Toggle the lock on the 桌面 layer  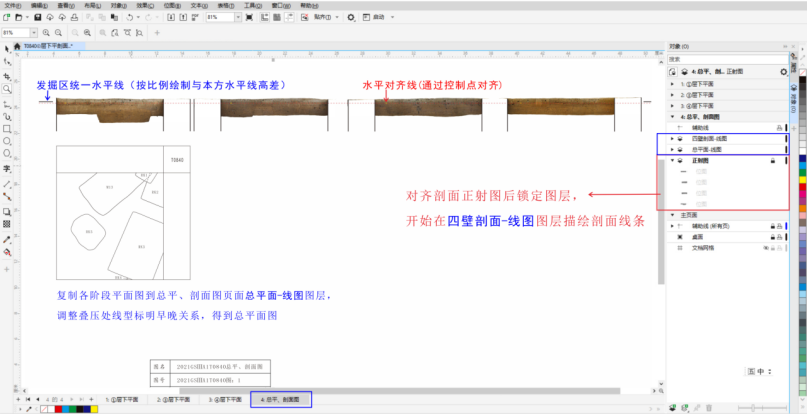774,236
